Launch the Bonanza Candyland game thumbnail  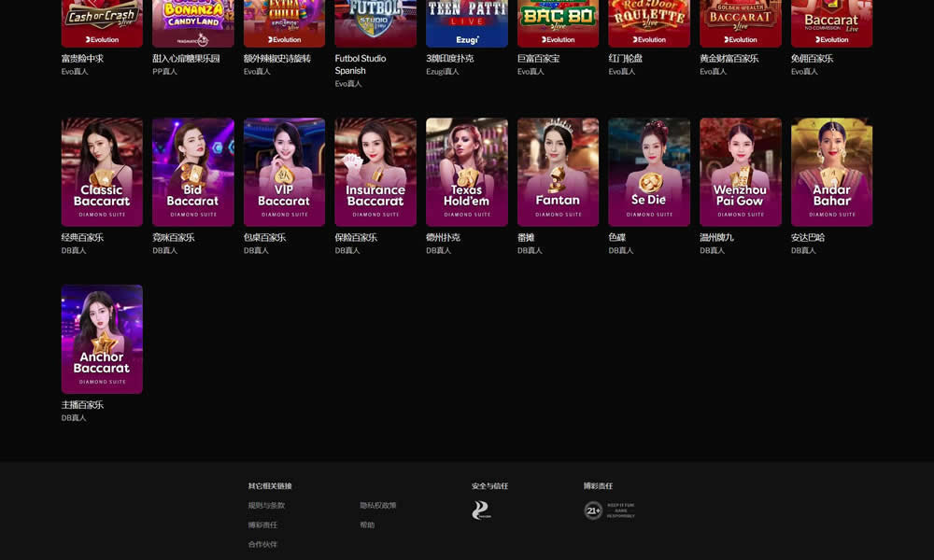[193, 23]
